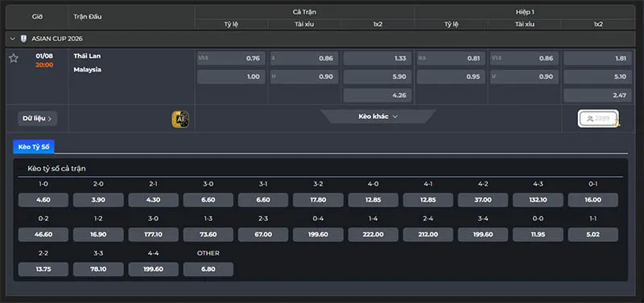
Task: Star the Thái Lan vs Malaysia match
Action: 14,58
